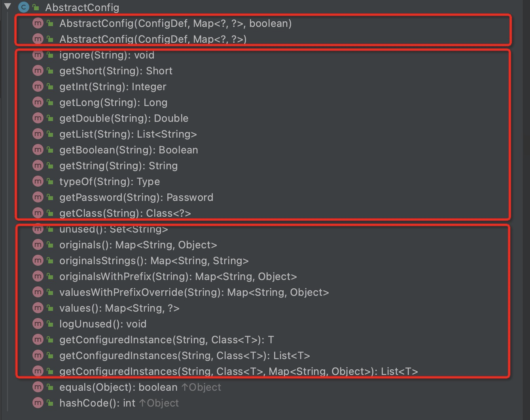Select AbstractConfig(ConfigDef, Map<?, ?>) constructor
The height and width of the screenshot is (420, 530).
pyautogui.click(x=153, y=39)
